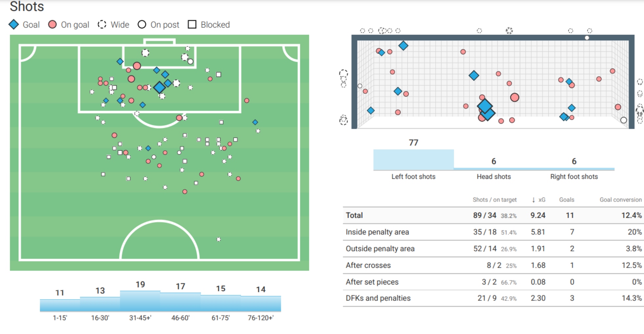Open the DFKs and penalties row
Viewport: 644px width, 334px height.
click(378, 298)
